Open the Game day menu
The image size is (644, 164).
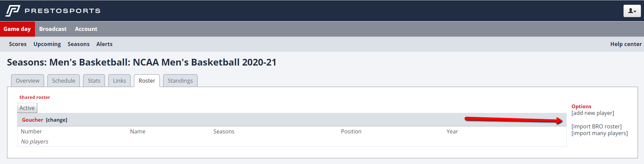[x=17, y=29]
